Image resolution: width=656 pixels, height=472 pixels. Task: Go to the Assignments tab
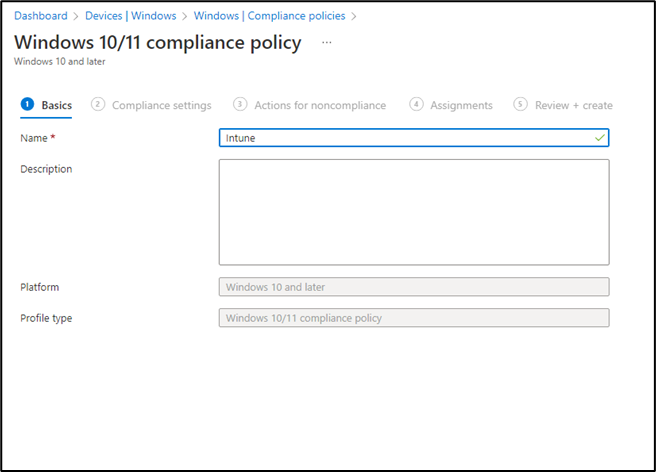tap(461, 105)
